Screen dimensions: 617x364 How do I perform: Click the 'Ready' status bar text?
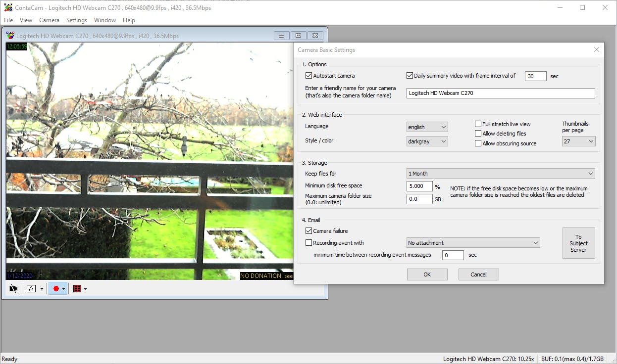9,359
